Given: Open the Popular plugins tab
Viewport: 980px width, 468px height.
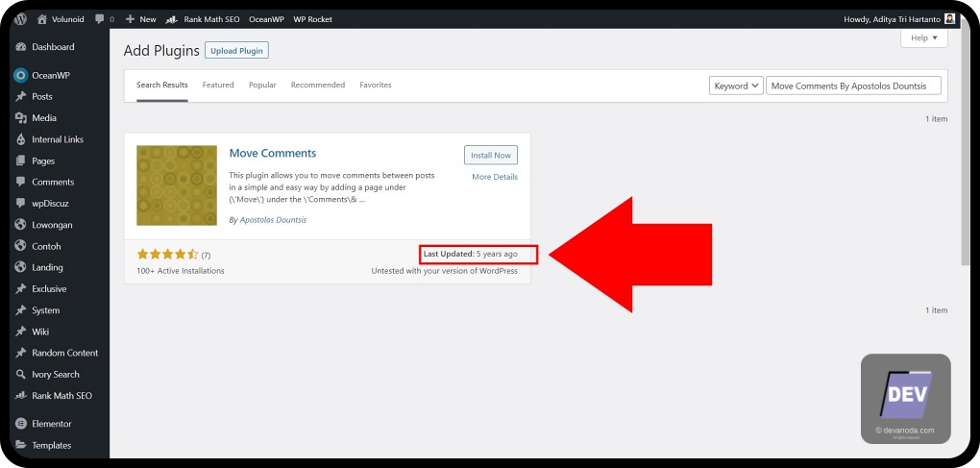Looking at the screenshot, I should 262,85.
